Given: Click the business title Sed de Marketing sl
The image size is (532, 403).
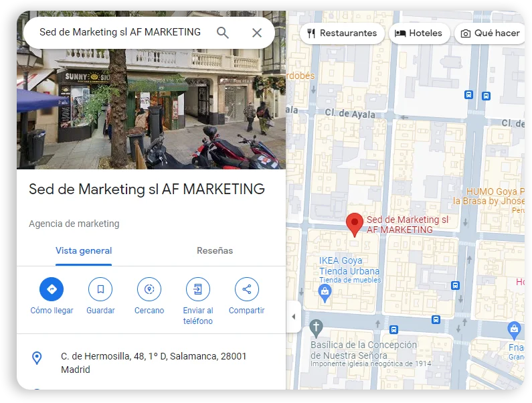Looking at the screenshot, I should 147,189.
